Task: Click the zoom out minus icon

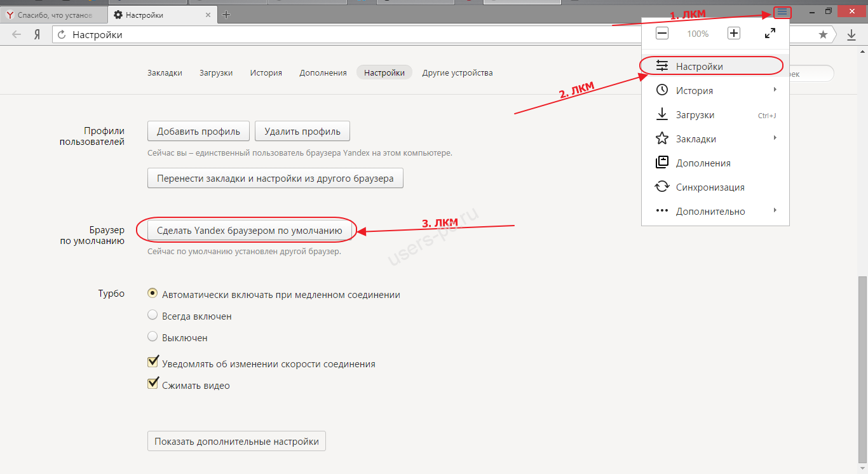Action: pos(662,34)
